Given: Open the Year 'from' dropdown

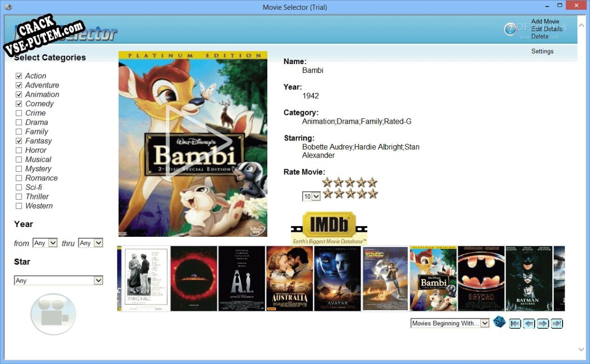Looking at the screenshot, I should tap(45, 243).
